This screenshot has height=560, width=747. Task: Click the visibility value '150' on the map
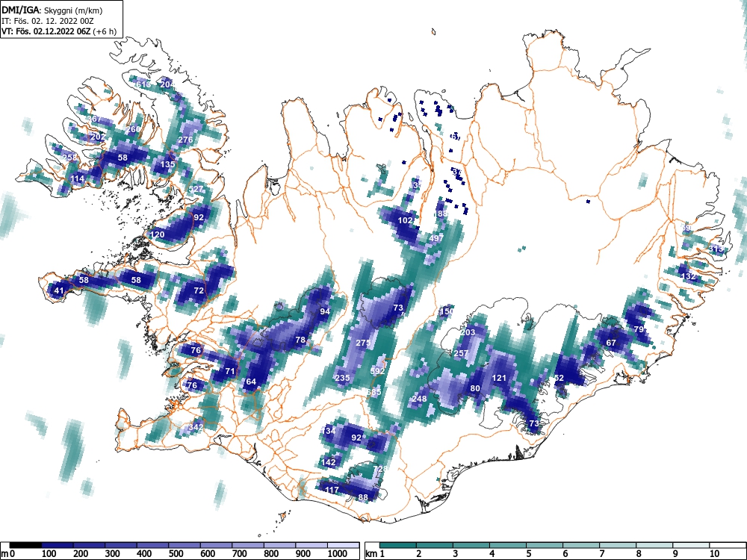pos(447,311)
